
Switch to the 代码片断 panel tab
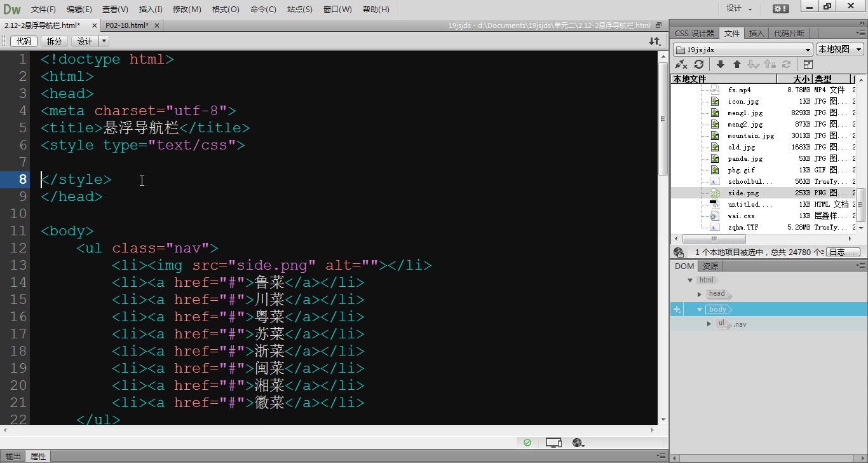click(x=789, y=33)
